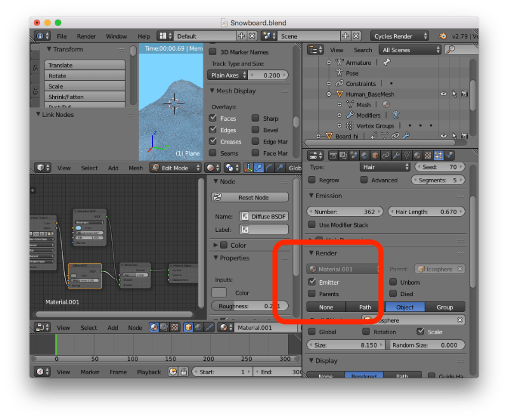The image size is (508, 420).
Task: Collapse the Mesh Display panel
Action: [212, 91]
